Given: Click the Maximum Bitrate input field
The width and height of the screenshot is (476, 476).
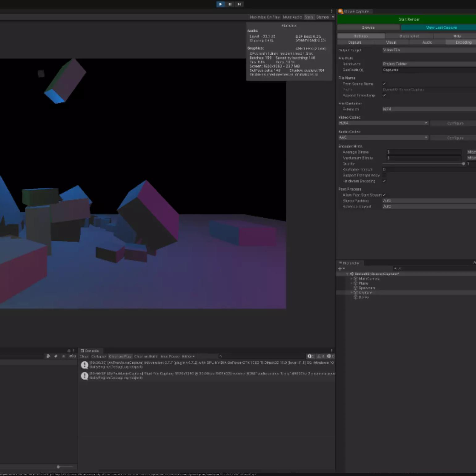Looking at the screenshot, I should pyautogui.click(x=424, y=158).
